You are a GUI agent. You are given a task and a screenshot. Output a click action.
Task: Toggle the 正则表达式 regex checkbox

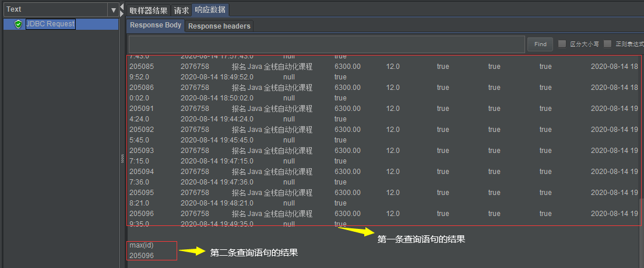coord(607,44)
